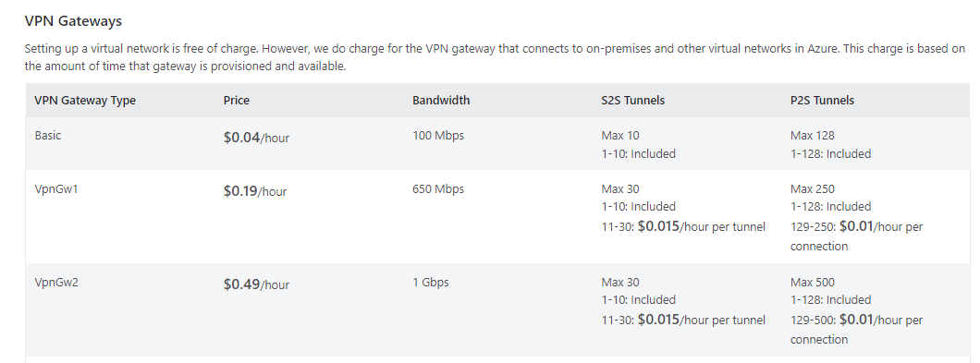
Task: Select the VPN Gateway Type column header
Action: point(85,100)
